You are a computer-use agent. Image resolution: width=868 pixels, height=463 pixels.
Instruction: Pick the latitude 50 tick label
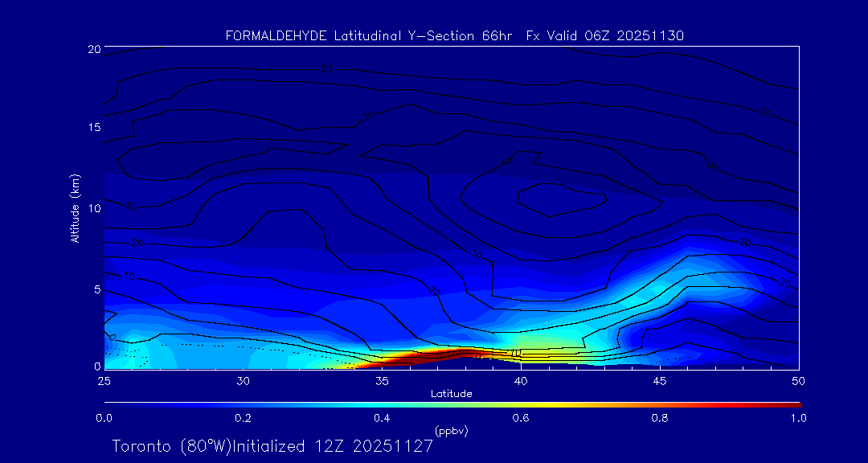pyautogui.click(x=799, y=380)
